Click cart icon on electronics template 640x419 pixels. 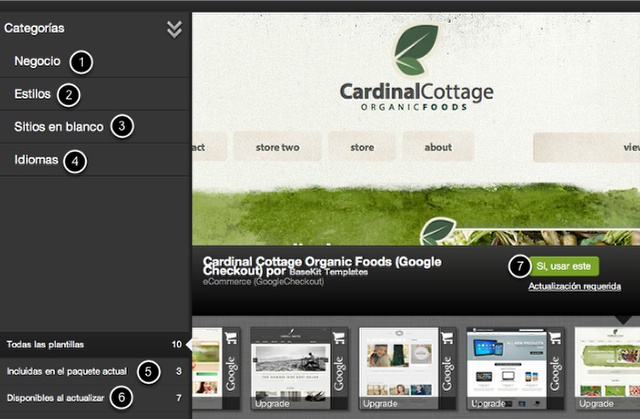tap(556, 337)
